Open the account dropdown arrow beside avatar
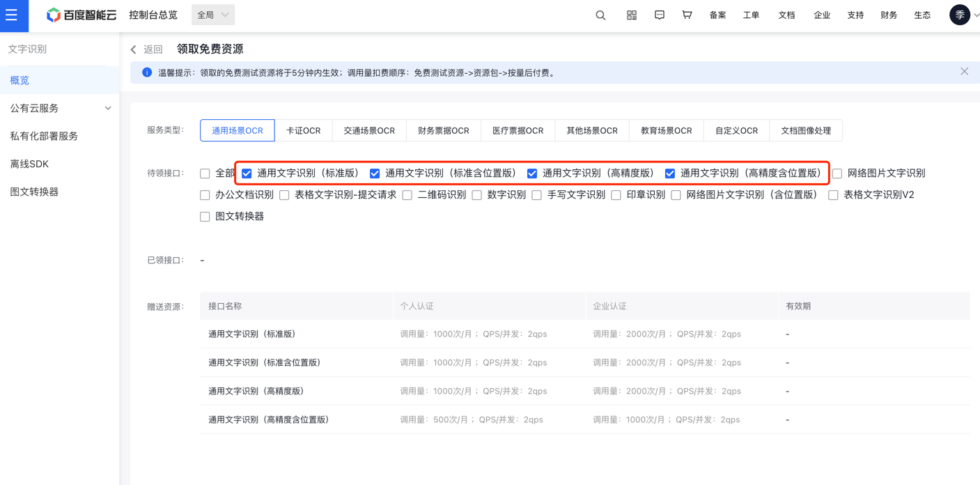Screen dimensions: 980x485 (x=976, y=15)
